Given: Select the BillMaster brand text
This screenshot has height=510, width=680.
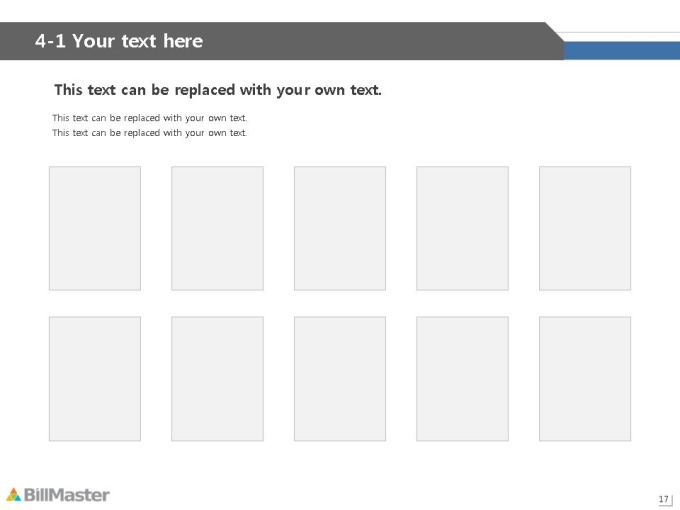Looking at the screenshot, I should [x=66, y=495].
